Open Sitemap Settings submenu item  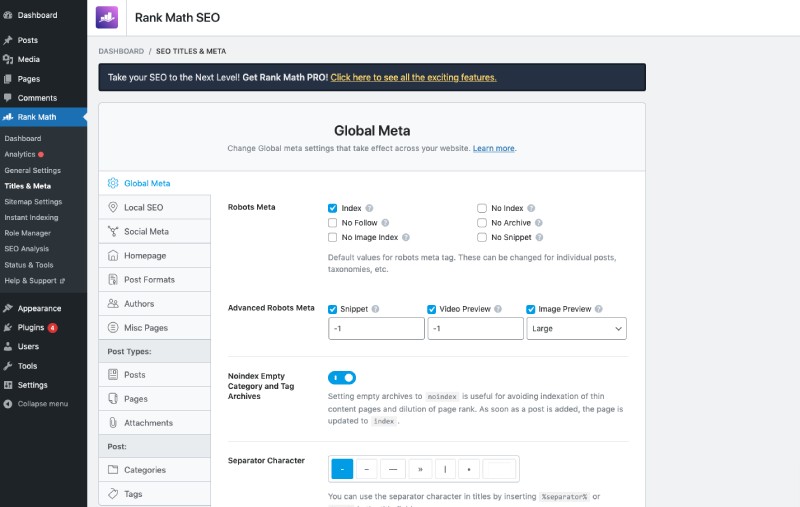pos(33,201)
